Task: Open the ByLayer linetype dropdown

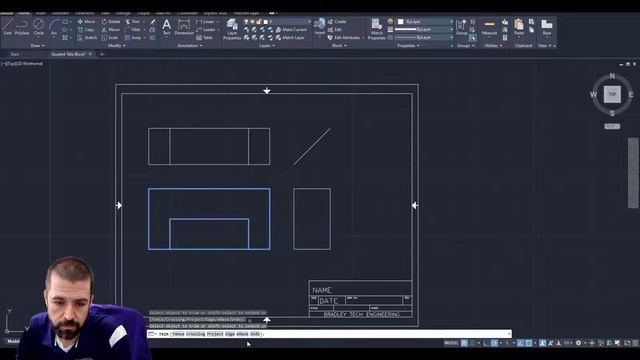Action: tap(424, 37)
